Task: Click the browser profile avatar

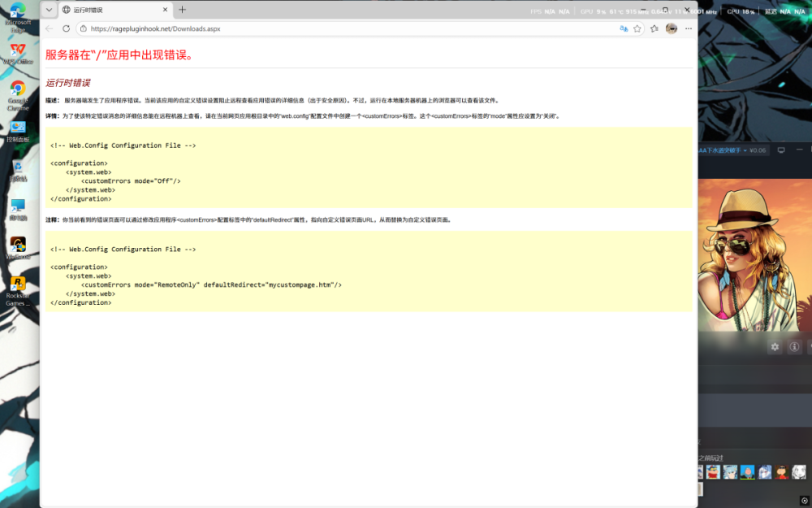Action: (x=671, y=28)
